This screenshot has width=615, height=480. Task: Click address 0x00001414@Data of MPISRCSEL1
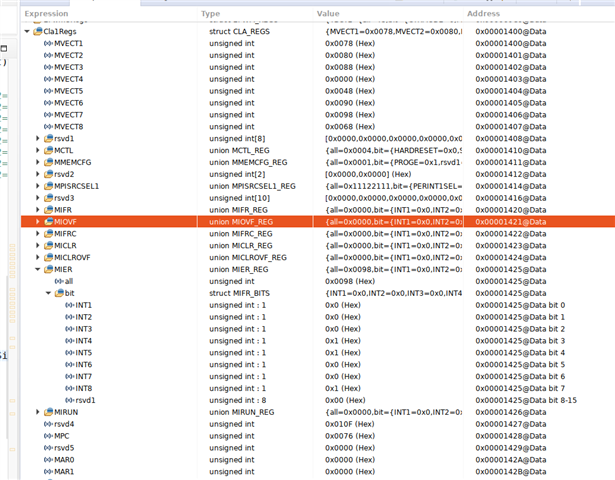[511, 186]
